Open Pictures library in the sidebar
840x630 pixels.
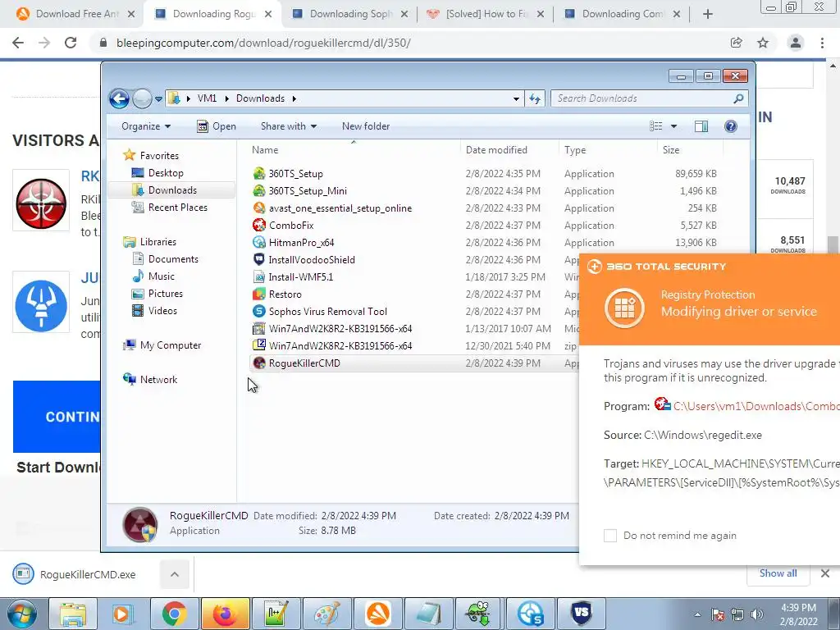(165, 294)
